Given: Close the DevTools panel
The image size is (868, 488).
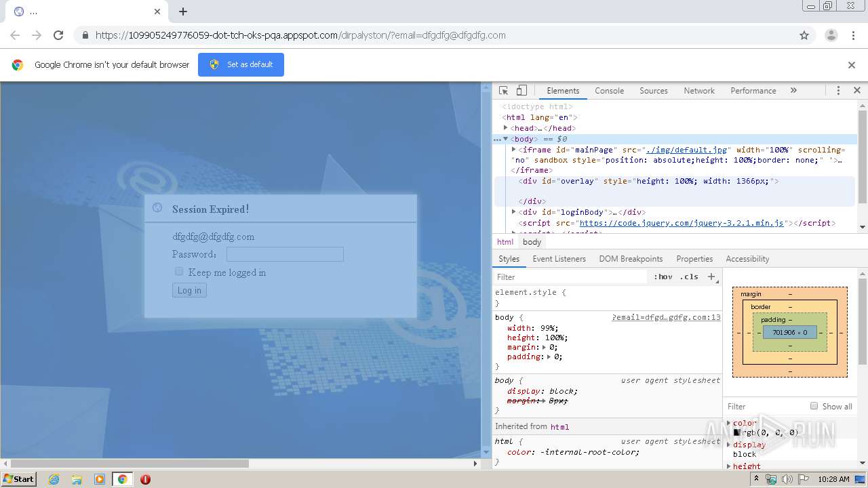Looking at the screenshot, I should [856, 90].
